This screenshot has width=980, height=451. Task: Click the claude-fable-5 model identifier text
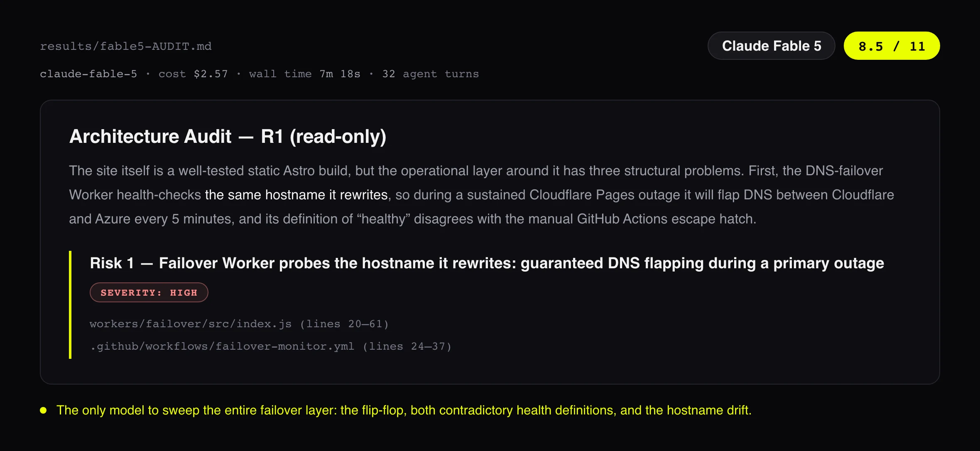[88, 74]
